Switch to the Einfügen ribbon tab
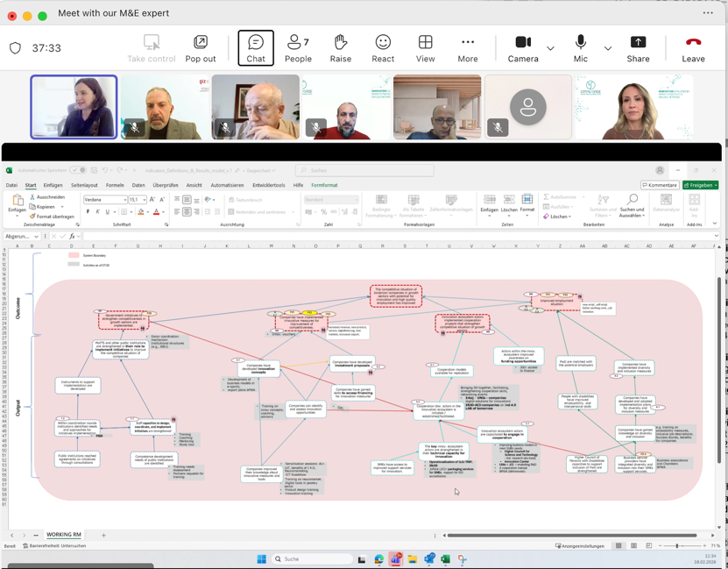Viewport: 728px width, 569px height. [53, 185]
